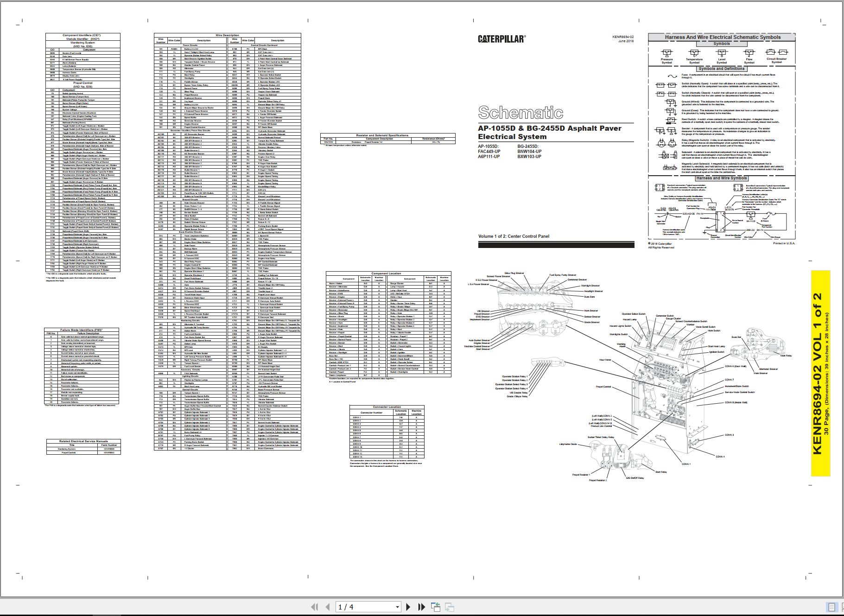Click serial number 'BXW103-UP'

(x=529, y=157)
